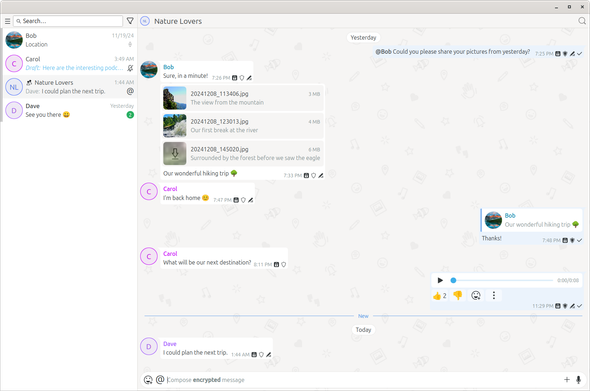Click file name 20241208_113406.jpg
Viewport: 590px width, 391px height.
pyautogui.click(x=219, y=94)
